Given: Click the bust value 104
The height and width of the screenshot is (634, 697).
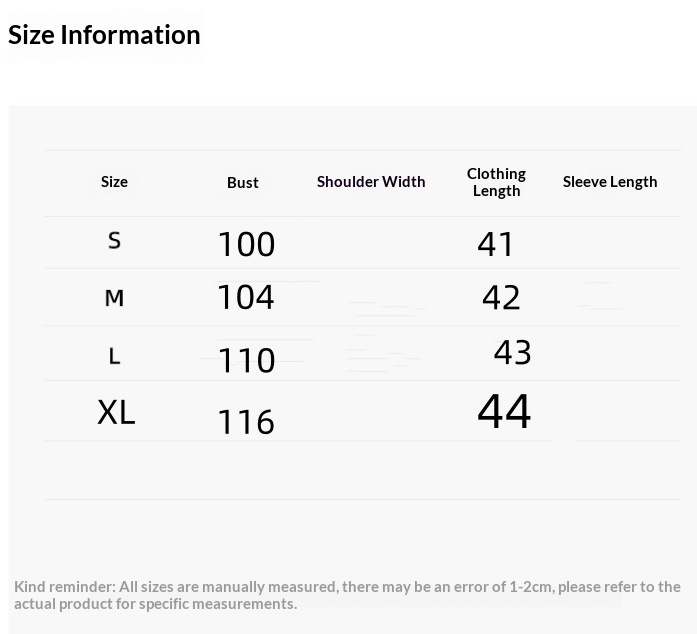Looking at the screenshot, I should [246, 297].
